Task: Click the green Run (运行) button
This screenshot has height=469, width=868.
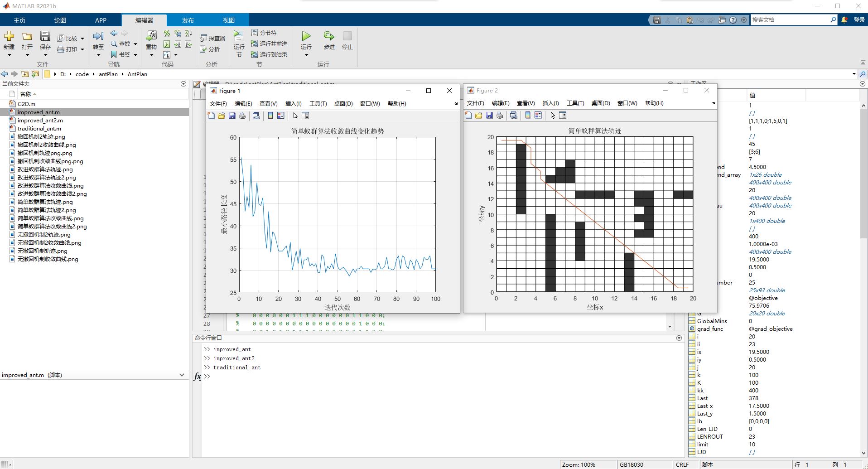Action: pyautogui.click(x=306, y=37)
